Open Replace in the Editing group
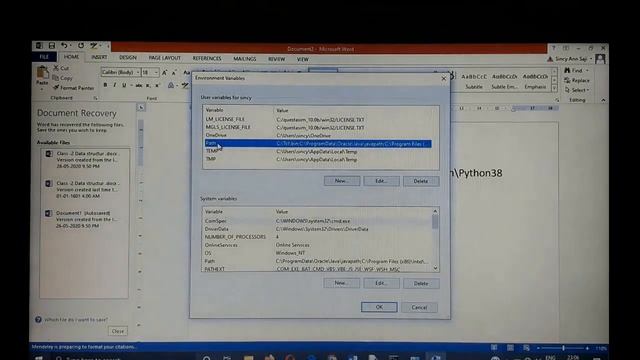Viewport: 640px width, 360px height. coord(576,80)
